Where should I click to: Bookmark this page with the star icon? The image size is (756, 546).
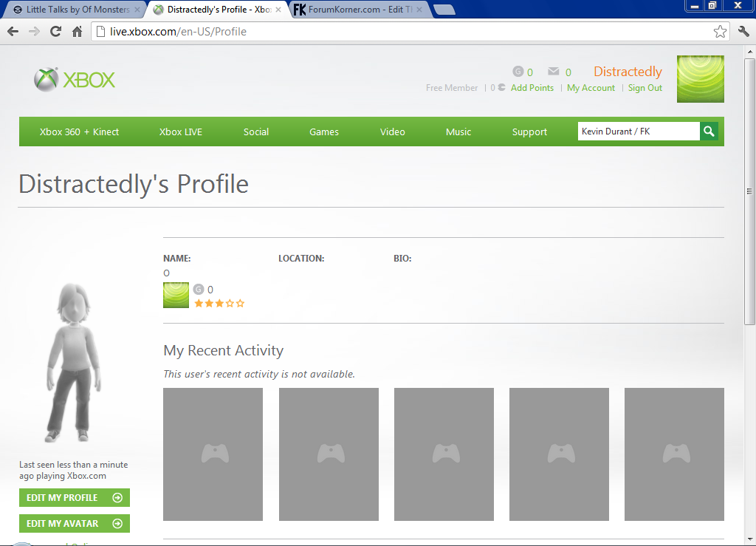[720, 32]
